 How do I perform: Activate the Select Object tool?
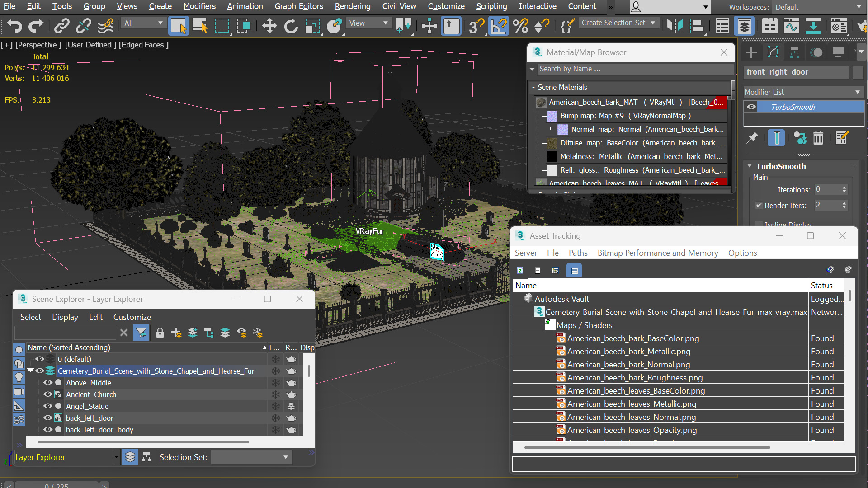178,26
